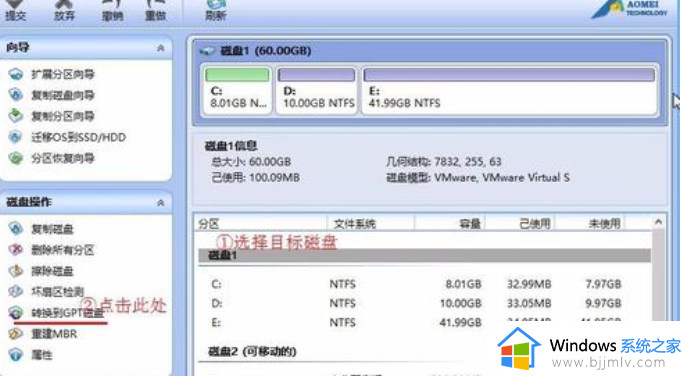Click the 转换到GPT磁盘 icon

coord(16,313)
